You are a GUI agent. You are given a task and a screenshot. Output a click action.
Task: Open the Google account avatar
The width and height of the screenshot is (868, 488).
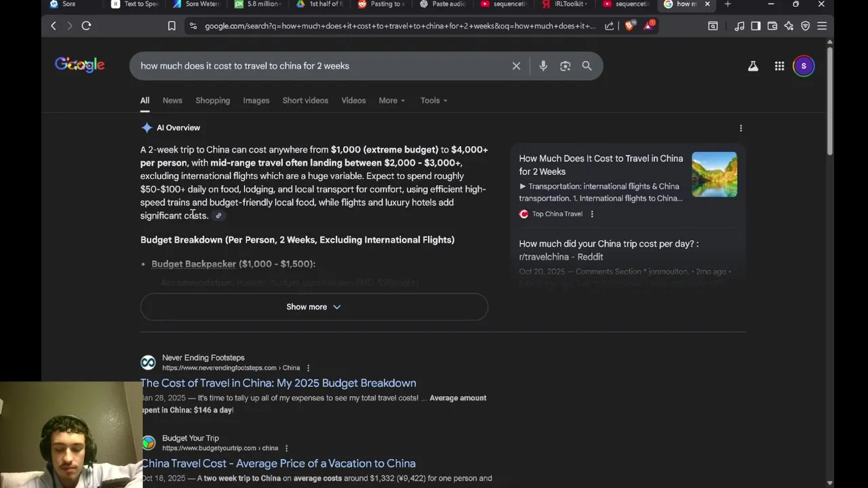(x=804, y=66)
